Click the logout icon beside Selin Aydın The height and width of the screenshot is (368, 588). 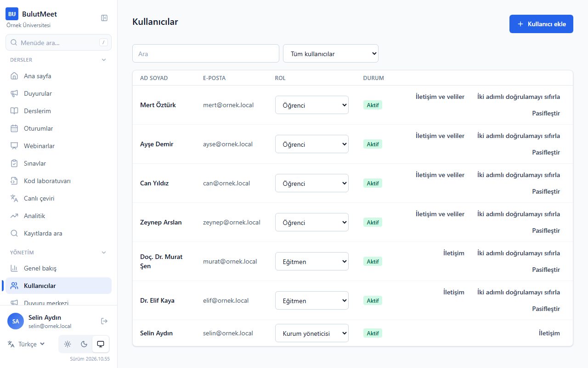[104, 321]
